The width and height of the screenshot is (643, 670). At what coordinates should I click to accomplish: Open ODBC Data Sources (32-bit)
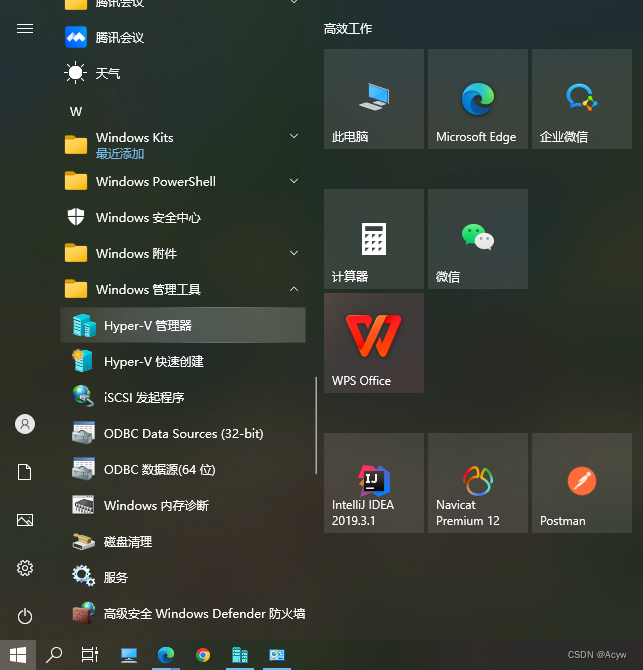(x=183, y=433)
